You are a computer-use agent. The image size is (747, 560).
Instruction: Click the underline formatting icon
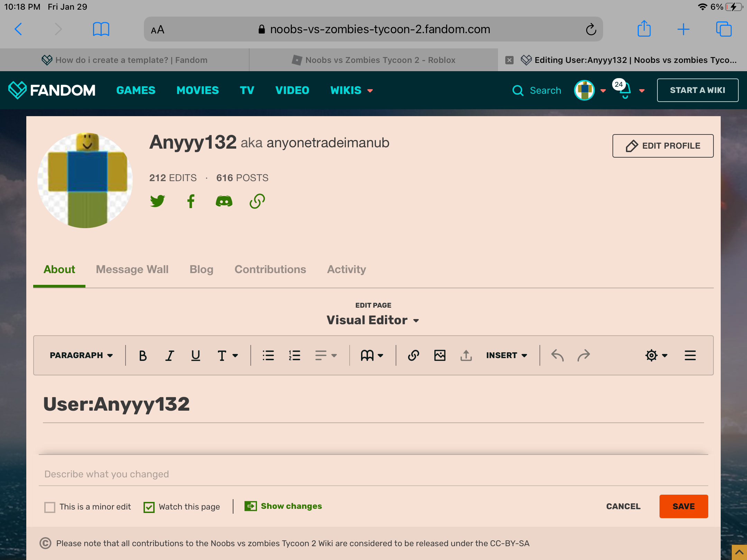coord(196,355)
